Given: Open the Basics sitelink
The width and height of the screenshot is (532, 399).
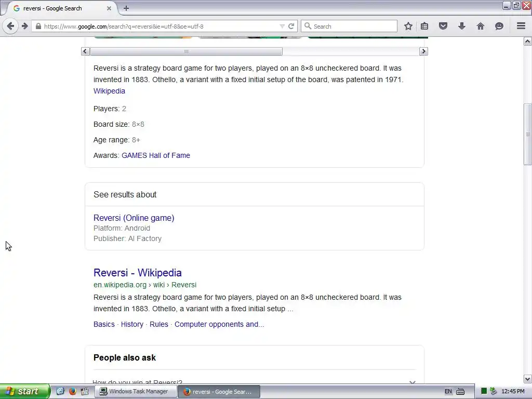Looking at the screenshot, I should tap(104, 324).
